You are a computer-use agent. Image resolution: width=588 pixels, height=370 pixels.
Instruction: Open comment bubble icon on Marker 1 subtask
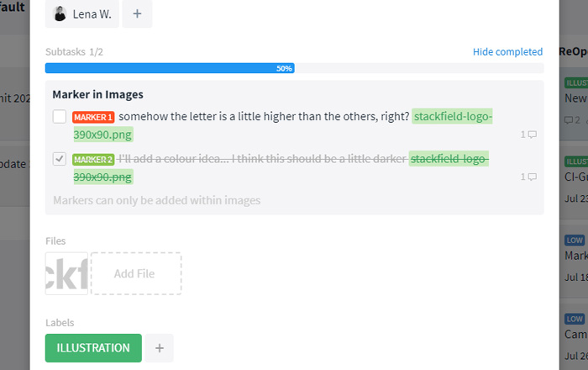click(x=532, y=135)
